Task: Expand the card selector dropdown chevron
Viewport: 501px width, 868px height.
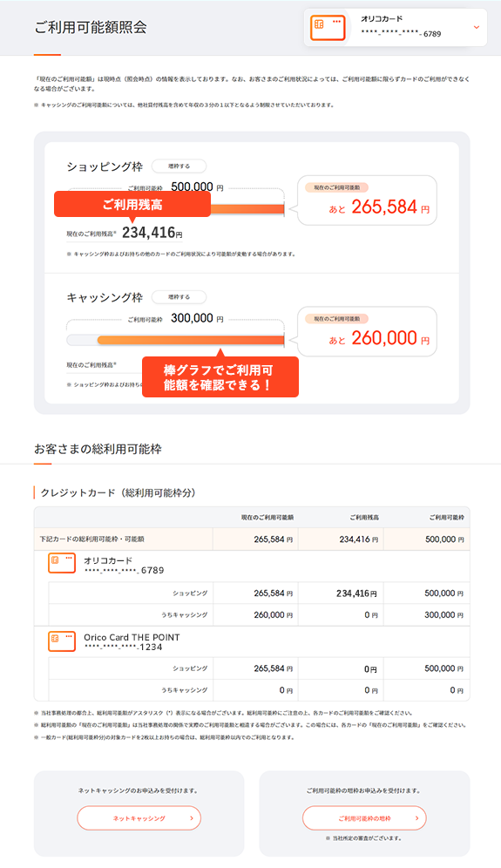Action: pyautogui.click(x=476, y=27)
